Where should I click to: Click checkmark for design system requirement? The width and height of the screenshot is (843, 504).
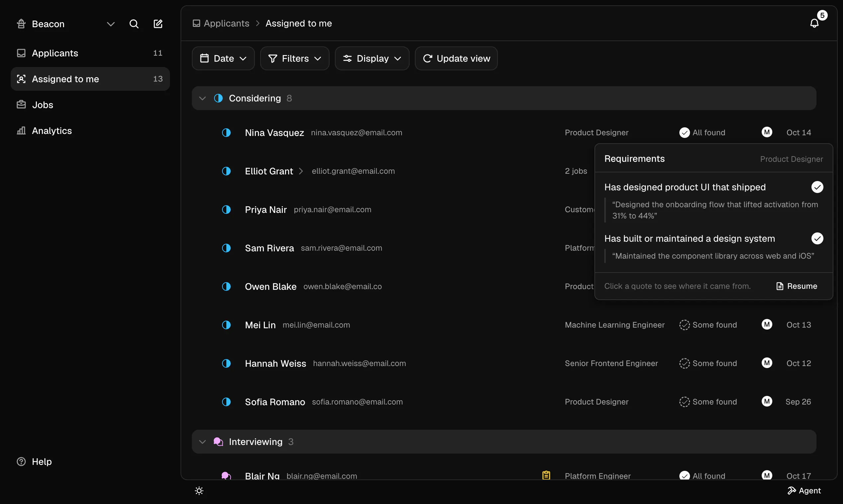(817, 238)
